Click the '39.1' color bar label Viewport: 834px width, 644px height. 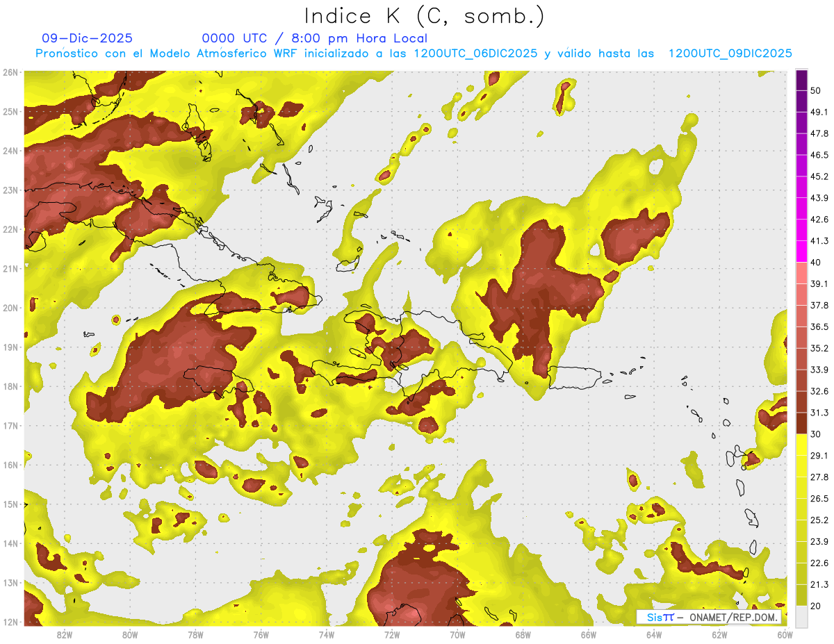819,283
